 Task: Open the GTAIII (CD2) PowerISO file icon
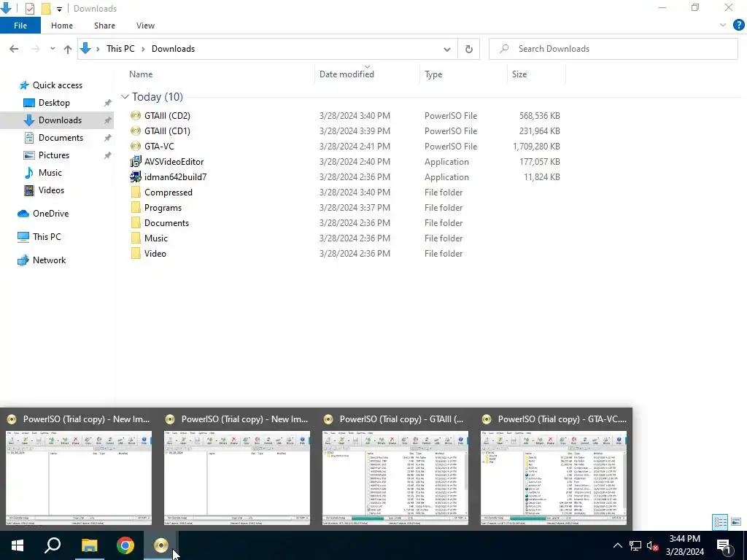(136, 116)
